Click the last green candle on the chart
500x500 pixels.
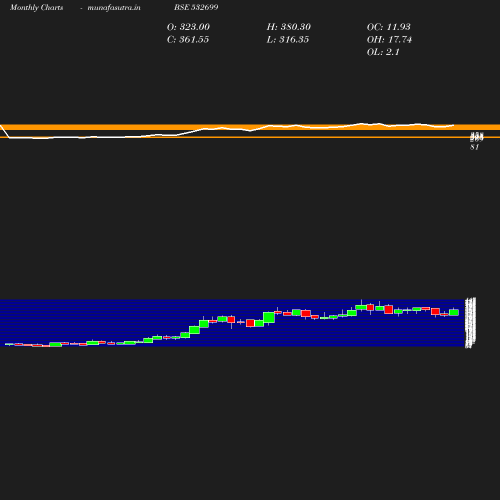pos(454,312)
